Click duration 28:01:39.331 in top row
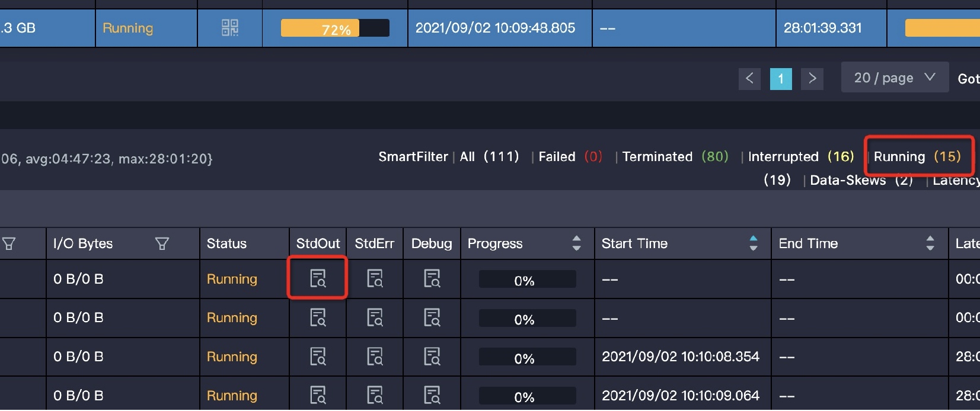Image resolution: width=980 pixels, height=411 pixels. coord(822,28)
